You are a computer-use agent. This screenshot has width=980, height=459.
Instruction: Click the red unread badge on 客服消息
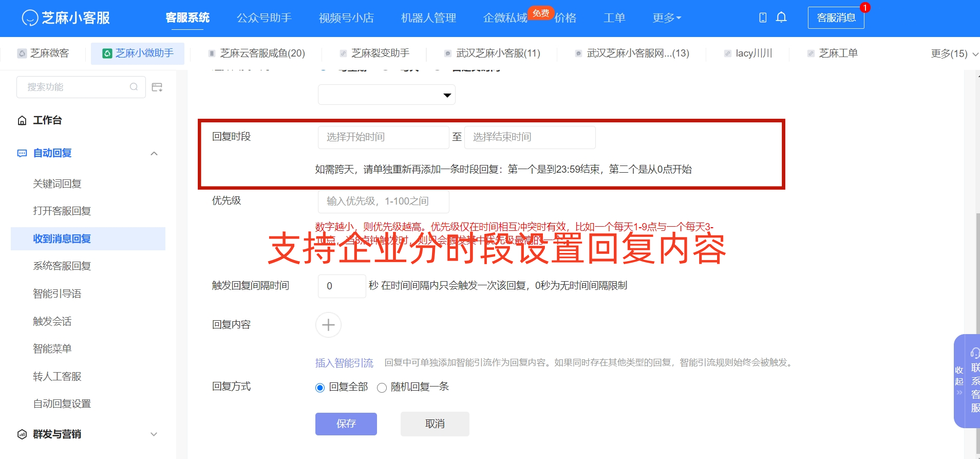click(865, 8)
